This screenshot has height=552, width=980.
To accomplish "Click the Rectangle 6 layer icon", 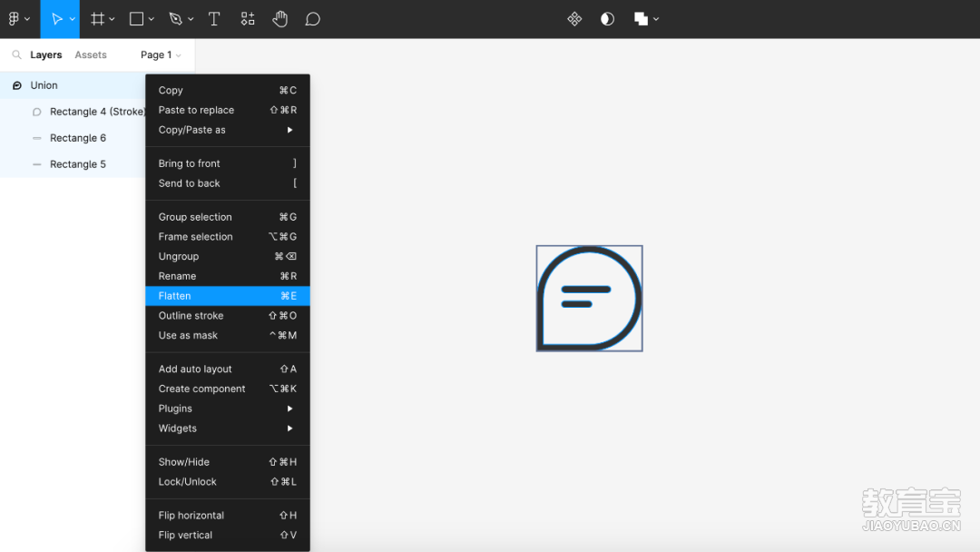I will point(37,138).
